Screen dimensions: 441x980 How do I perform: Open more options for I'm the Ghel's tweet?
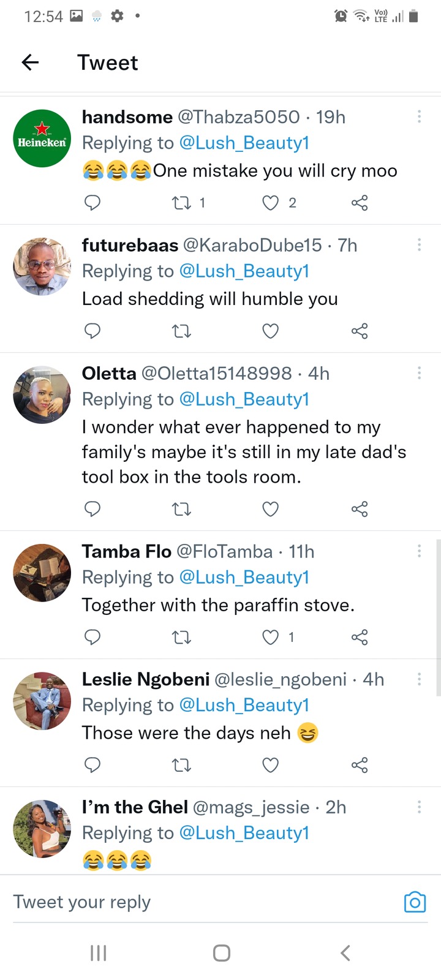(419, 807)
